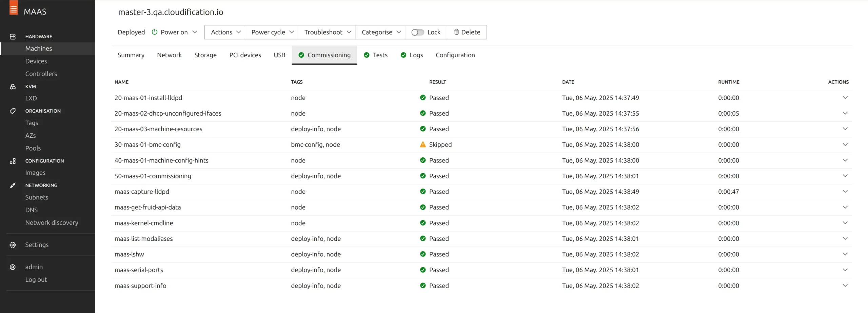Click the admin user profile icon
This screenshot has height=313, width=868.
click(x=13, y=267)
